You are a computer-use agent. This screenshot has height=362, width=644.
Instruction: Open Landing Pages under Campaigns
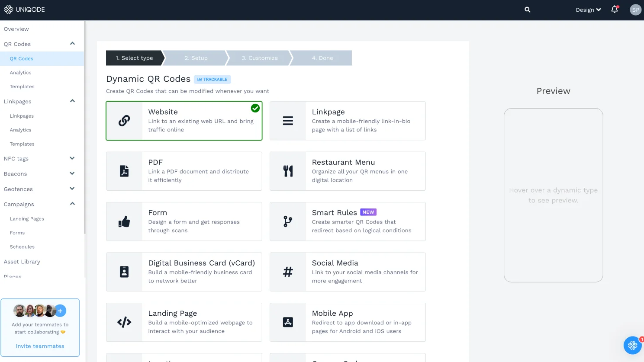[x=27, y=219]
